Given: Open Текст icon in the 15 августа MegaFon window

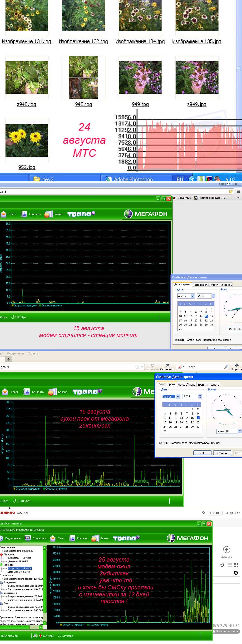Looking at the screenshot, I should point(4,214).
